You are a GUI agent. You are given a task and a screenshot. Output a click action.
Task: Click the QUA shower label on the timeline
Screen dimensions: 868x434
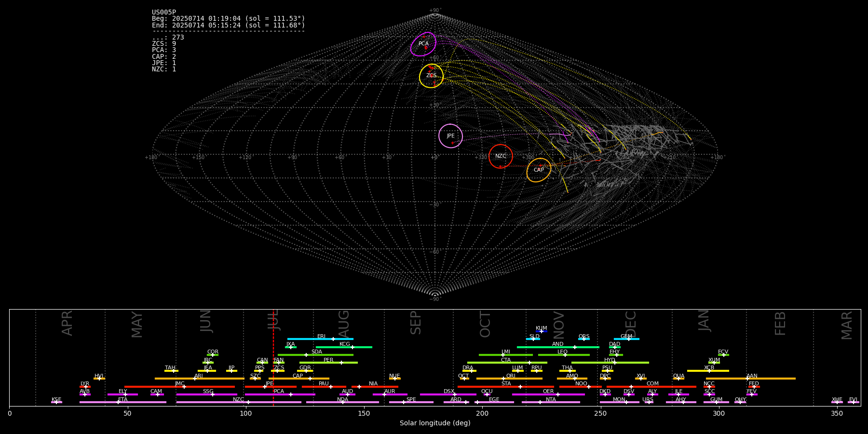click(x=678, y=376)
